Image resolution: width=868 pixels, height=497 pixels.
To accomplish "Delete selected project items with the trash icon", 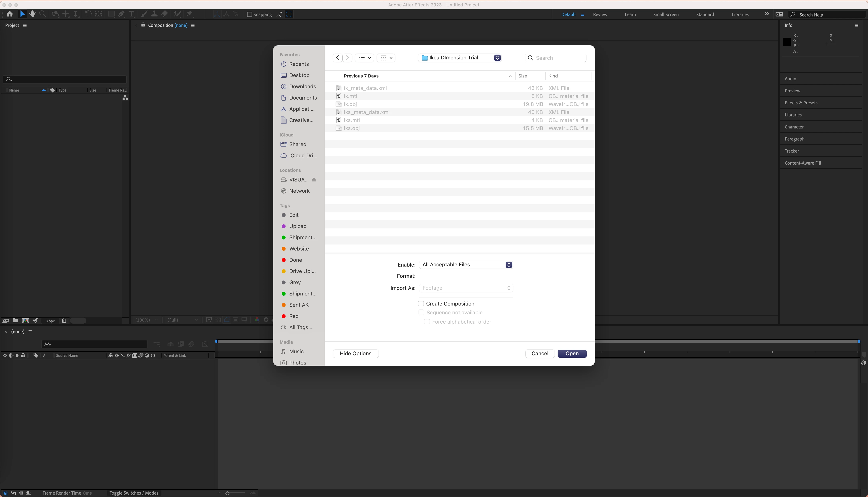I will [64, 321].
